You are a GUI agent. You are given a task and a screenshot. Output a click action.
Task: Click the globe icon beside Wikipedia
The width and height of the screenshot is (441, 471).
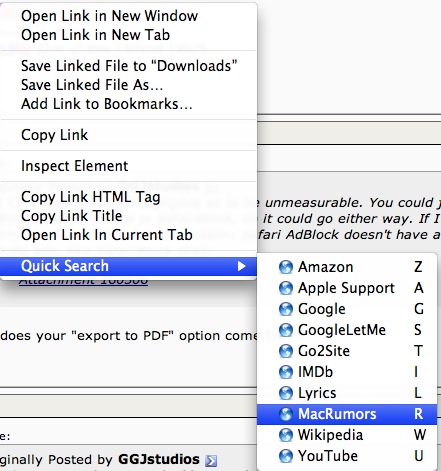point(286,435)
